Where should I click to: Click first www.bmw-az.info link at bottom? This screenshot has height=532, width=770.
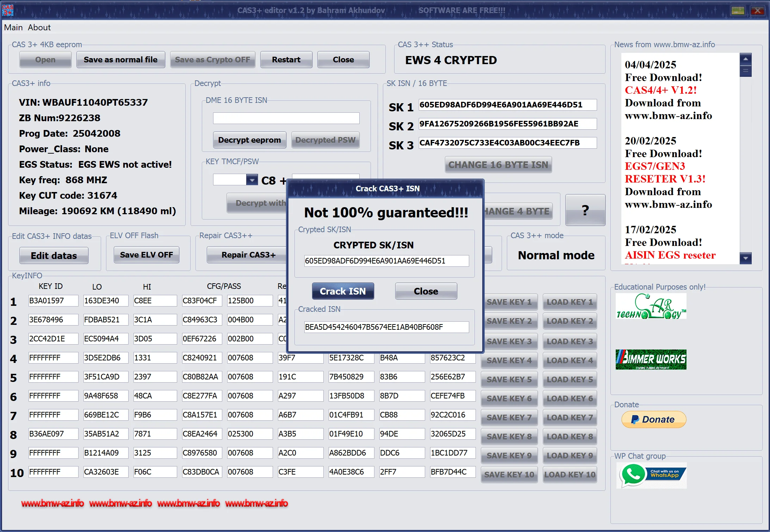pyautogui.click(x=52, y=503)
